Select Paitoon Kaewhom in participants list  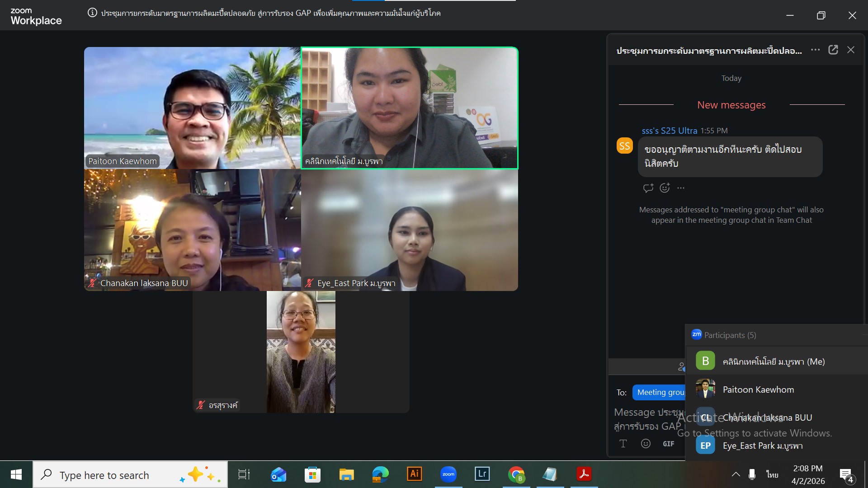coord(758,389)
